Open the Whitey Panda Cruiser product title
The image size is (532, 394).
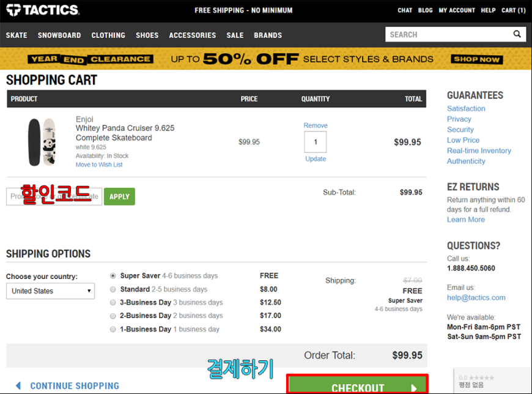coord(125,133)
